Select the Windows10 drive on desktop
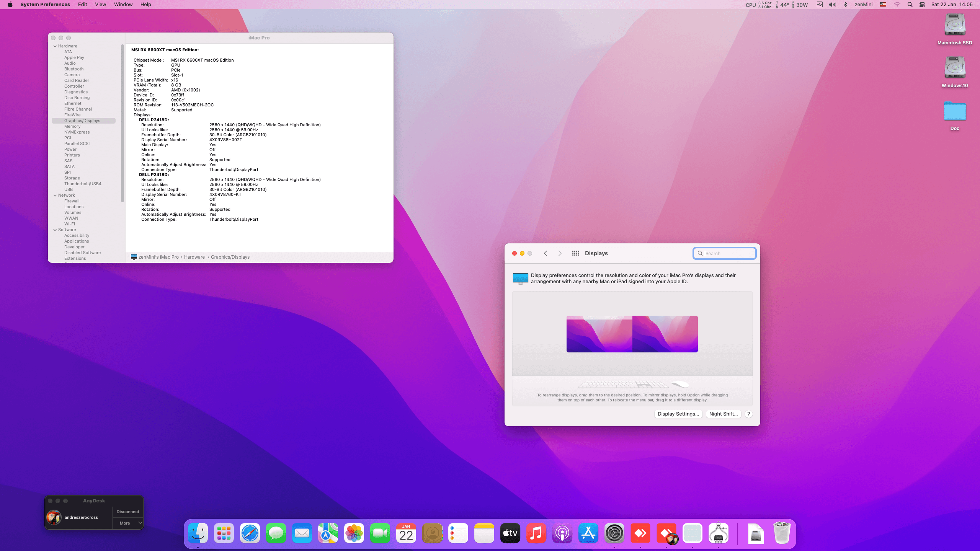The image size is (980, 551). point(955,73)
